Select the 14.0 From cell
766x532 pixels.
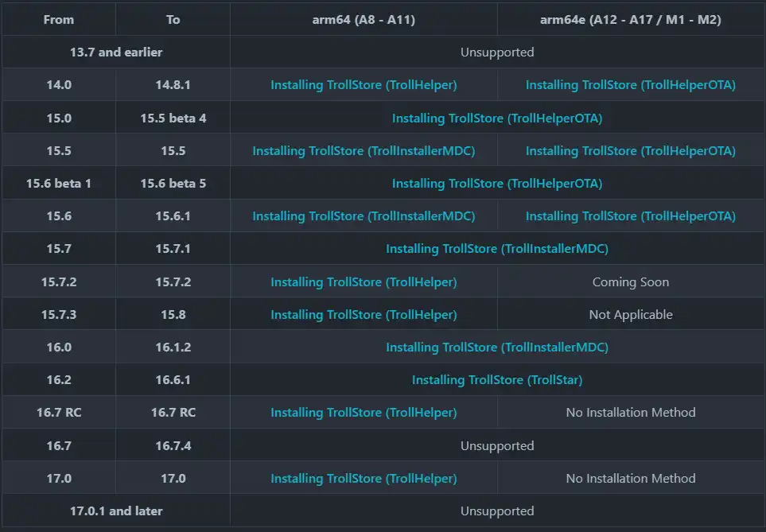59,85
